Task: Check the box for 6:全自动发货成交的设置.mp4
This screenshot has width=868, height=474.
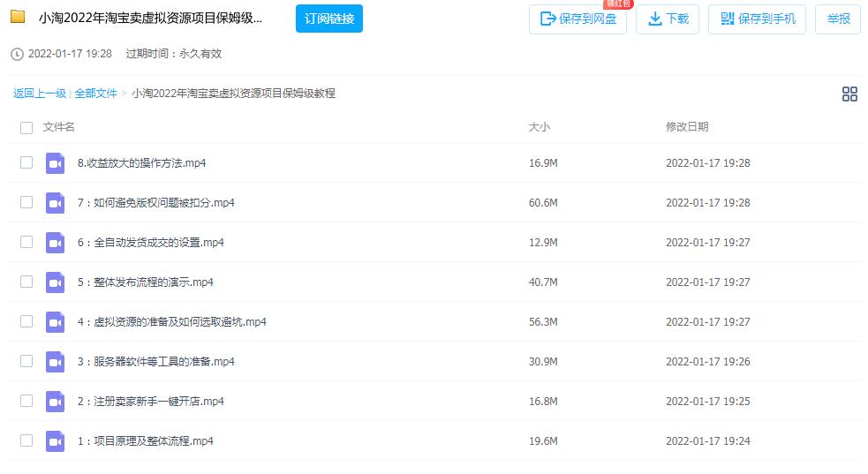Action: click(26, 242)
